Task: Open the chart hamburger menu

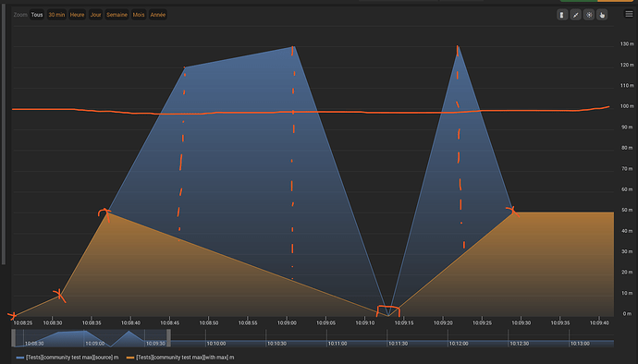Action: (x=629, y=14)
